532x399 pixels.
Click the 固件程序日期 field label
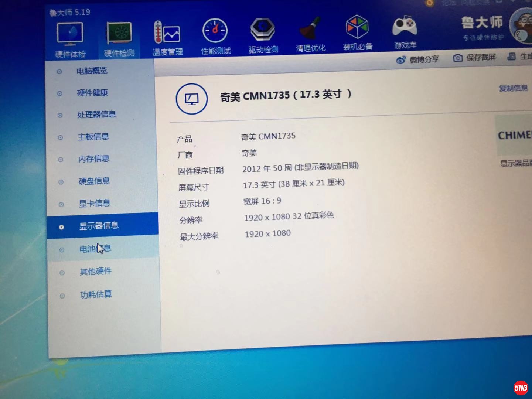201,171
